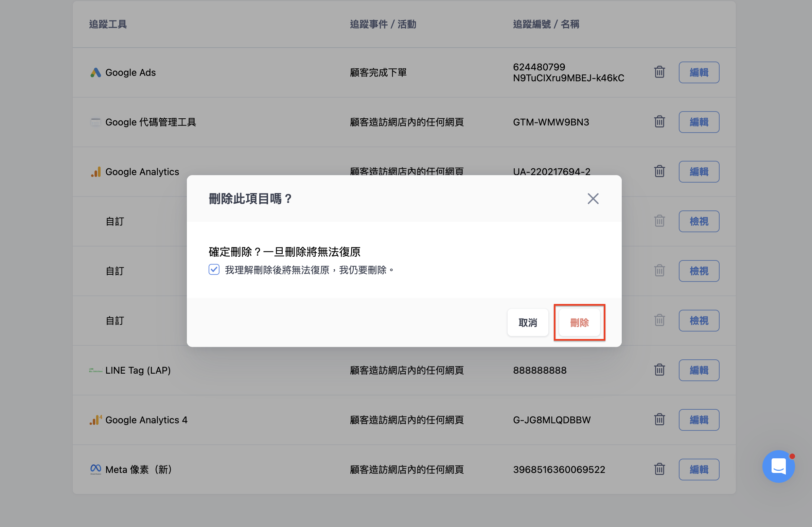This screenshot has width=812, height=527.
Task: Click the UA-220217694-2 tracking ID
Action: tap(552, 172)
